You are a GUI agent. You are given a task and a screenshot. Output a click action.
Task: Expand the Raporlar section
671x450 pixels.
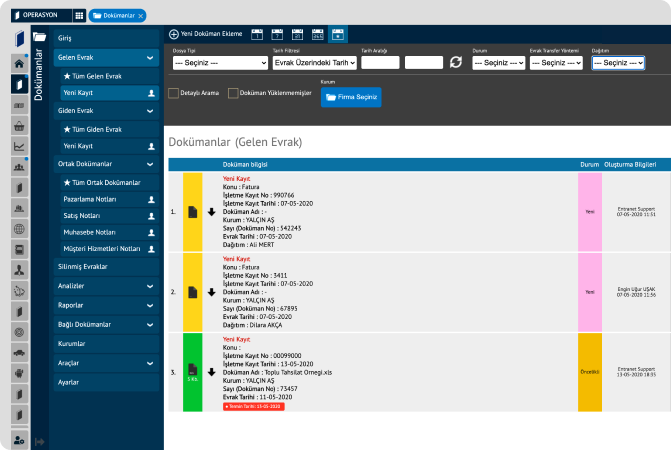(106, 305)
